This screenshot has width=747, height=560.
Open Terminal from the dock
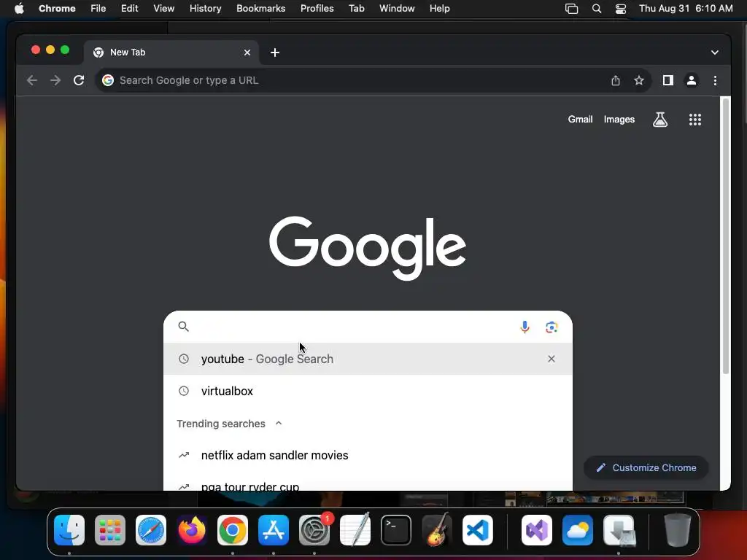pos(396,530)
